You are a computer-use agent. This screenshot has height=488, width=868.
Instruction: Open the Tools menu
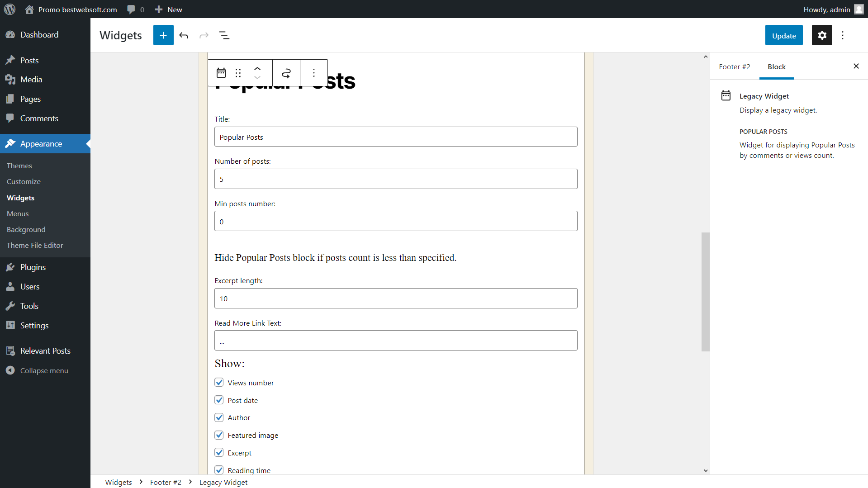[x=45, y=306]
